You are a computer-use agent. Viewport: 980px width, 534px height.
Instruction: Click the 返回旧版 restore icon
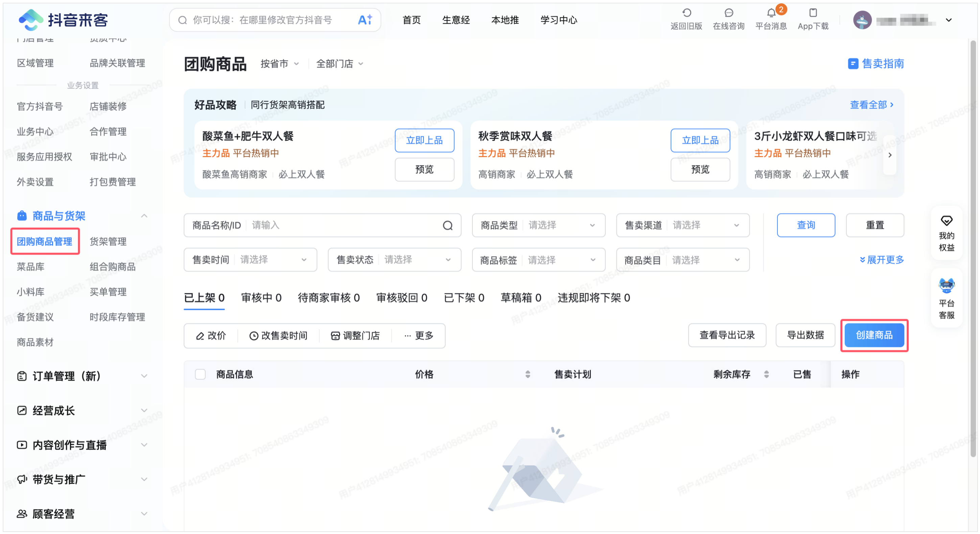(686, 13)
